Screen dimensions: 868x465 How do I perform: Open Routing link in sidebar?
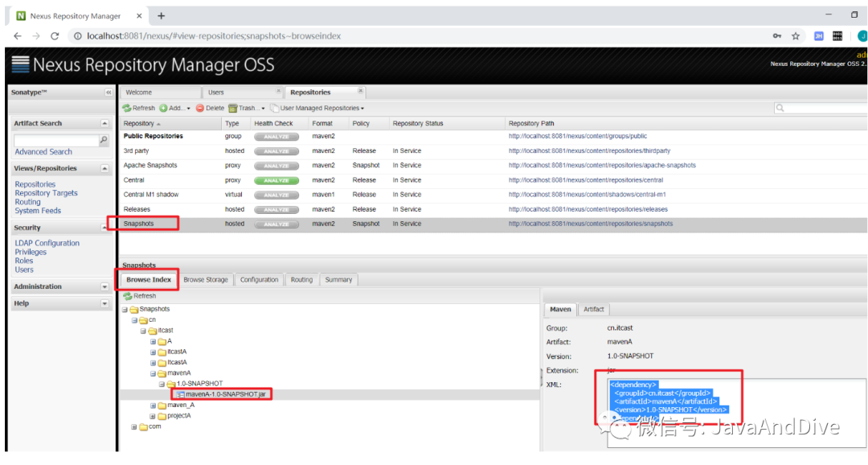[27, 202]
